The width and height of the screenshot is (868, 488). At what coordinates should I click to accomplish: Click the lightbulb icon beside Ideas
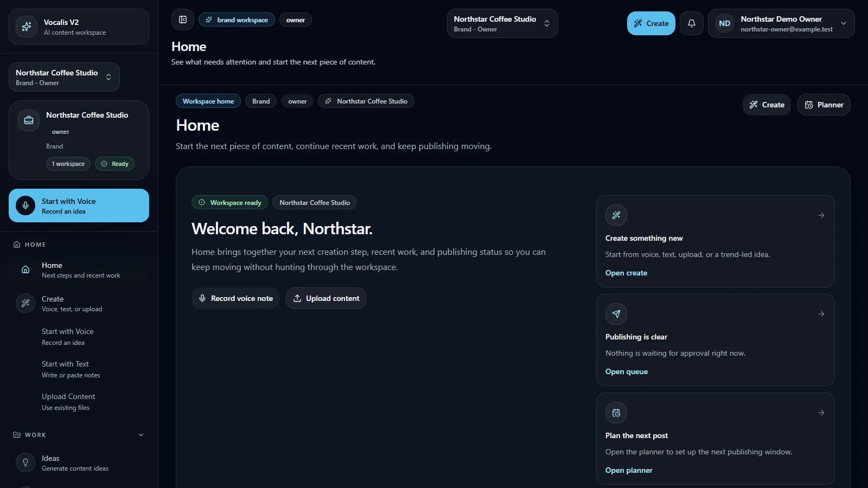coord(25,463)
